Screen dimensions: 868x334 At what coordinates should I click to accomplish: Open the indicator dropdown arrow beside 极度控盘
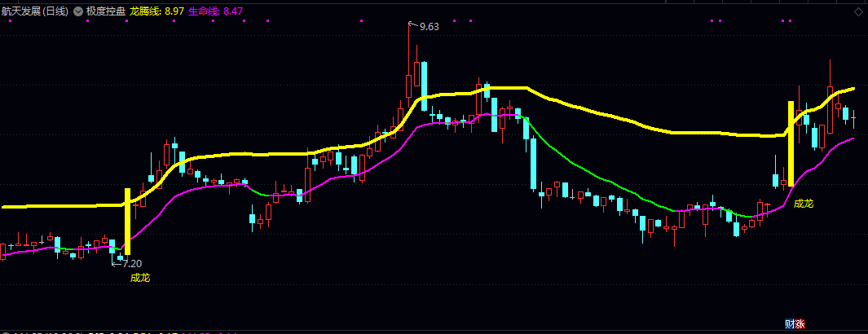pyautogui.click(x=78, y=11)
